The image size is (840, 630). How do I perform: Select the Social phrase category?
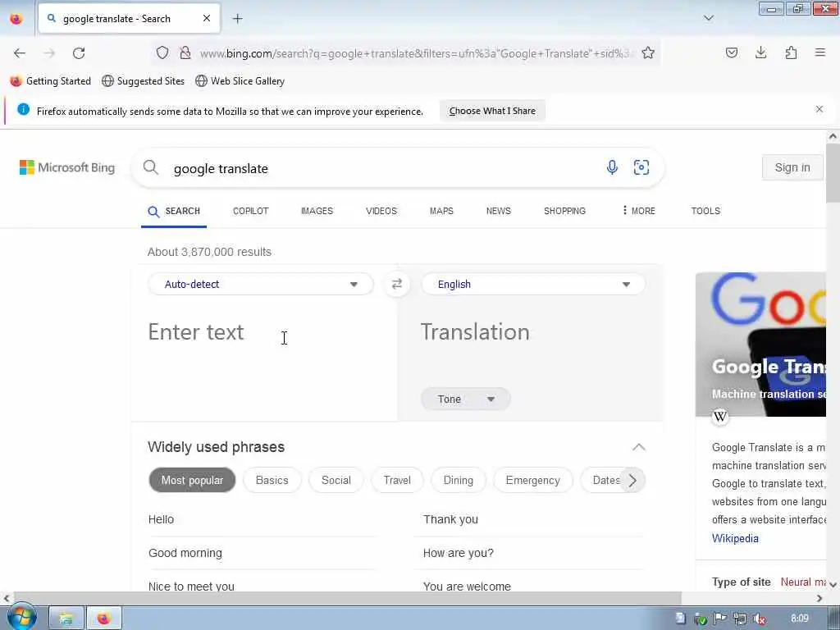pos(336,480)
